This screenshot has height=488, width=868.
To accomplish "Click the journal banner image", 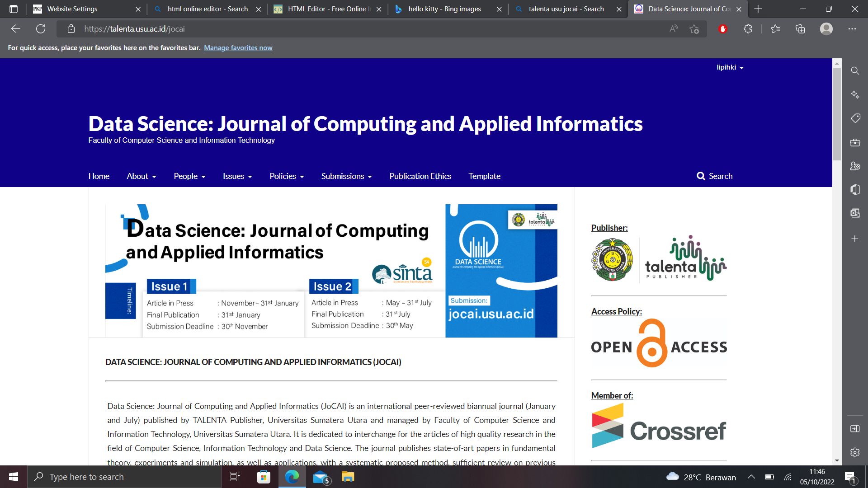I will point(331,271).
